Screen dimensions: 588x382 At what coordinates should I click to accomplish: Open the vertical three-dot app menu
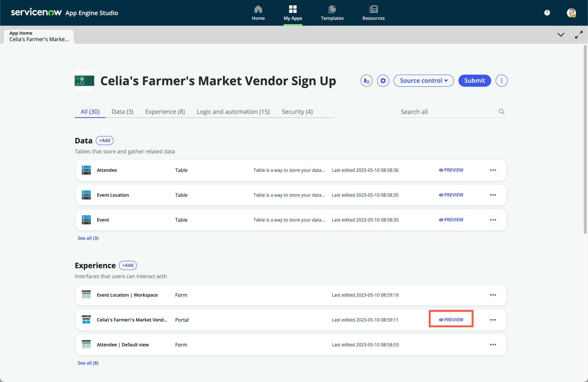pyautogui.click(x=501, y=81)
